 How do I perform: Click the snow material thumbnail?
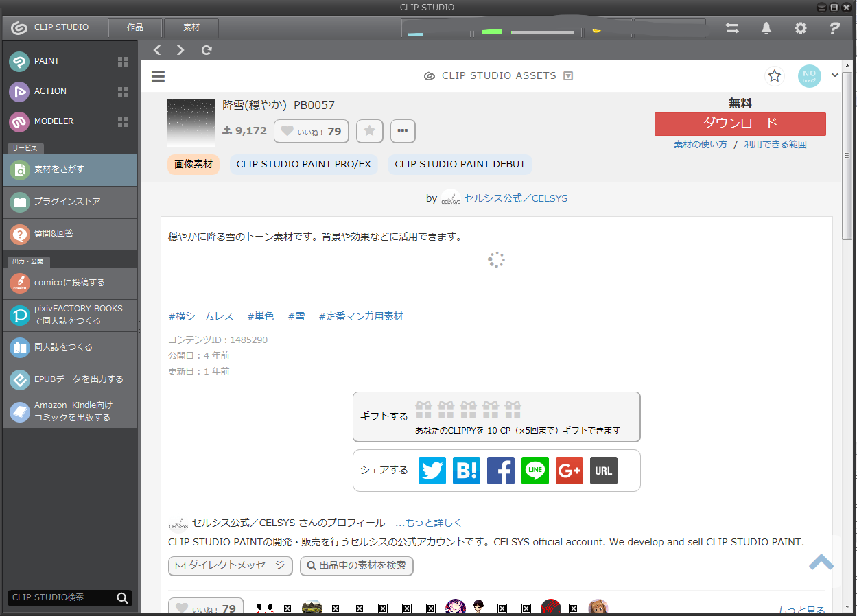coord(191,123)
